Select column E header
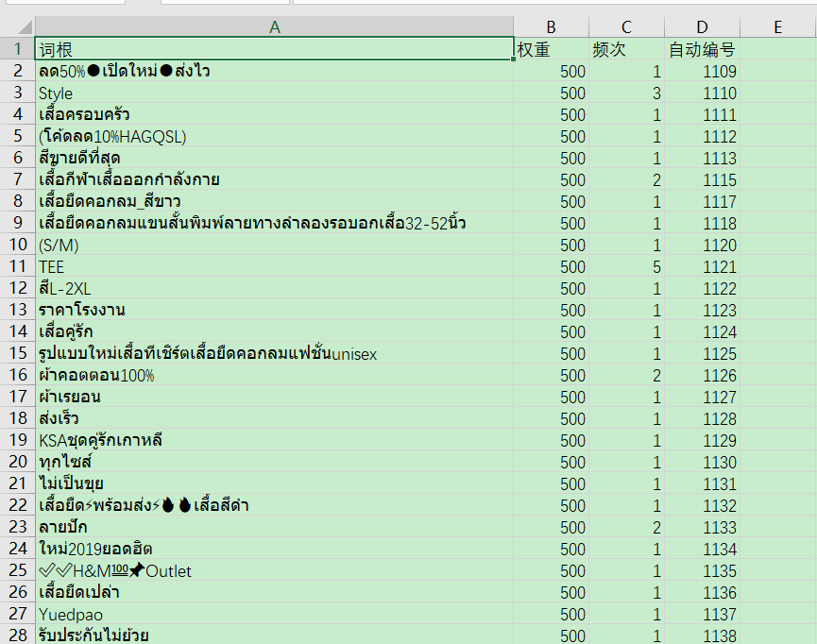Viewport: 817px width, 644px height. (777, 27)
